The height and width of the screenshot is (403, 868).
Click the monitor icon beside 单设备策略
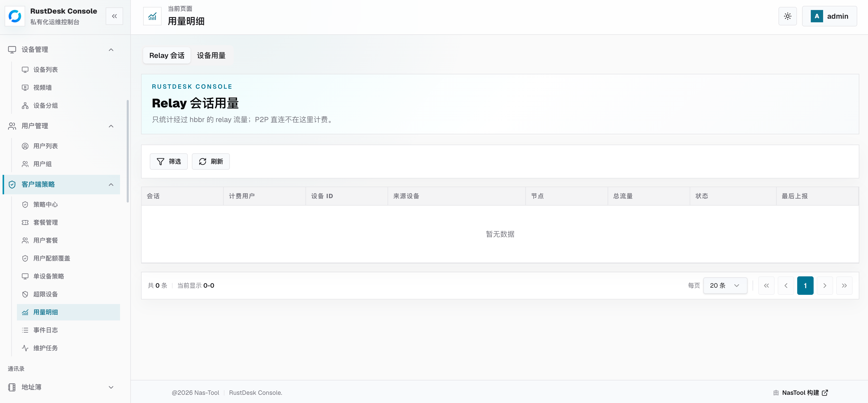pyautogui.click(x=25, y=276)
